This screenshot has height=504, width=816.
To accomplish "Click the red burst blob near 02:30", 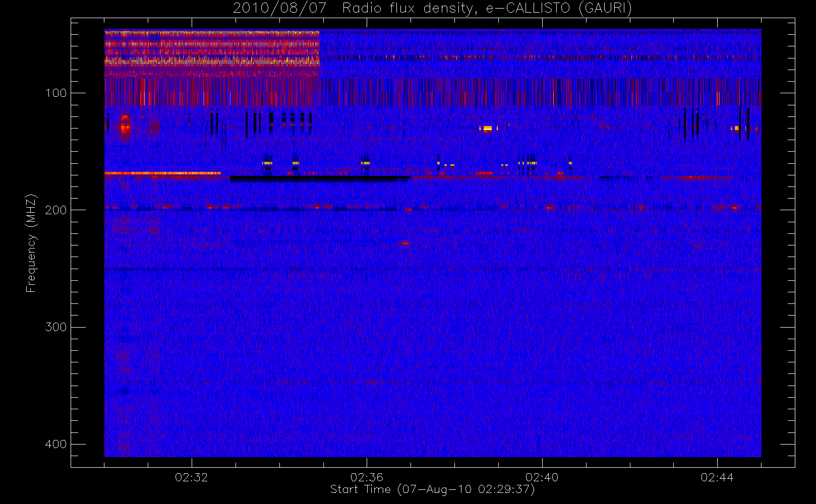I will pyautogui.click(x=125, y=124).
